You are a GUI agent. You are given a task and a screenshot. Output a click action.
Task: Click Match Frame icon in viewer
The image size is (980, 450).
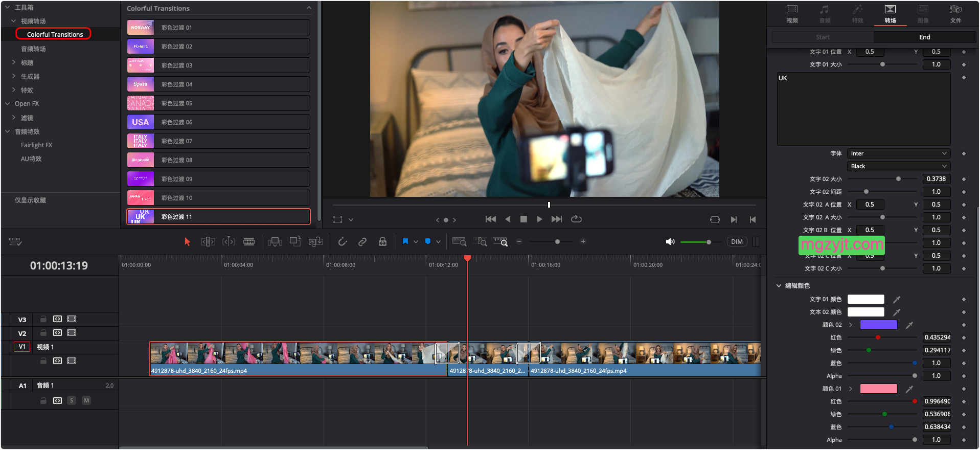point(715,219)
